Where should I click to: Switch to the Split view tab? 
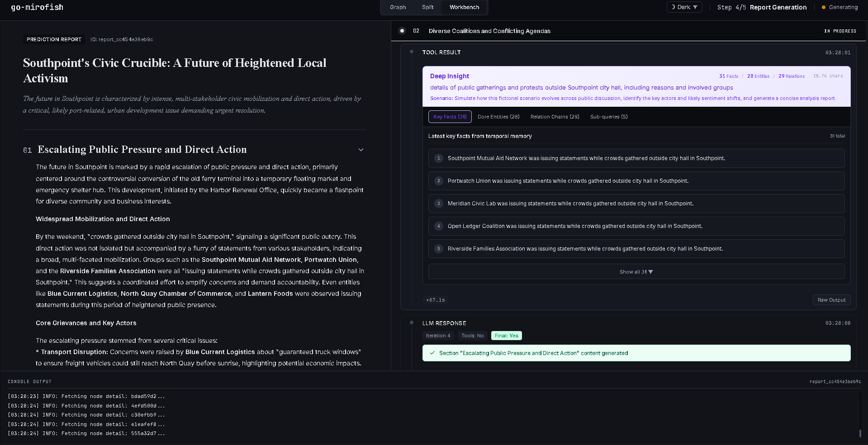427,7
